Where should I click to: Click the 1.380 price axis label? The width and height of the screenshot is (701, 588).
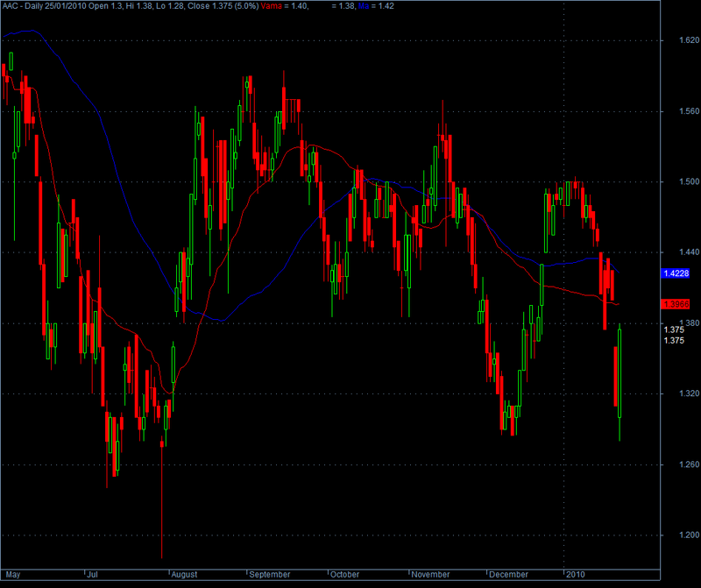[689, 322]
